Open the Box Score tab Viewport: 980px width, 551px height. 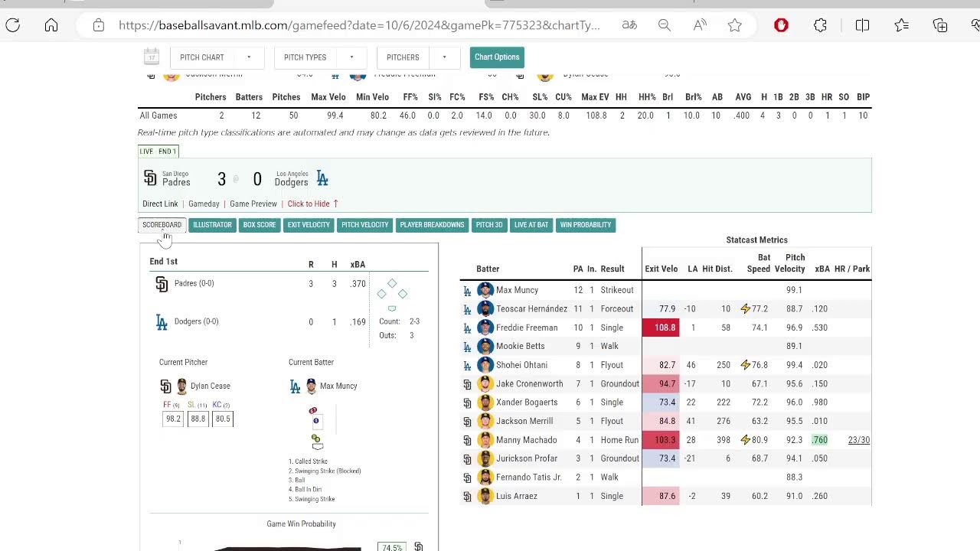click(260, 225)
